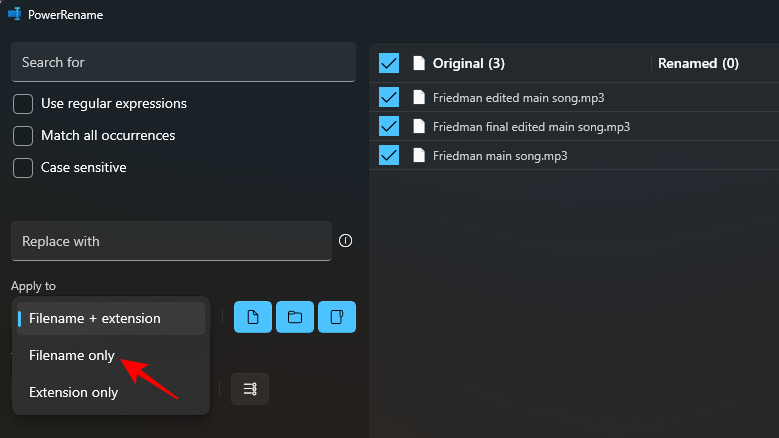Click the PowerRename app icon in title bar
779x438 pixels.
point(15,15)
